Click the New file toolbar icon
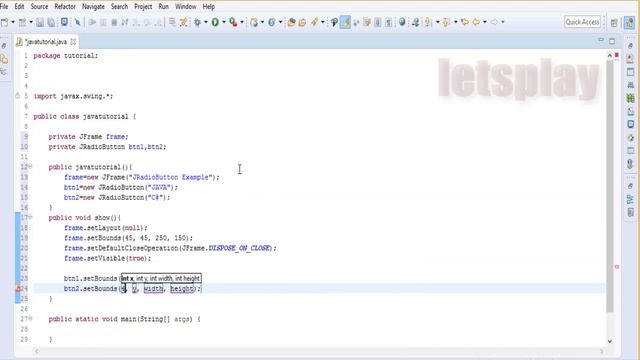The image size is (640, 360). (4, 22)
